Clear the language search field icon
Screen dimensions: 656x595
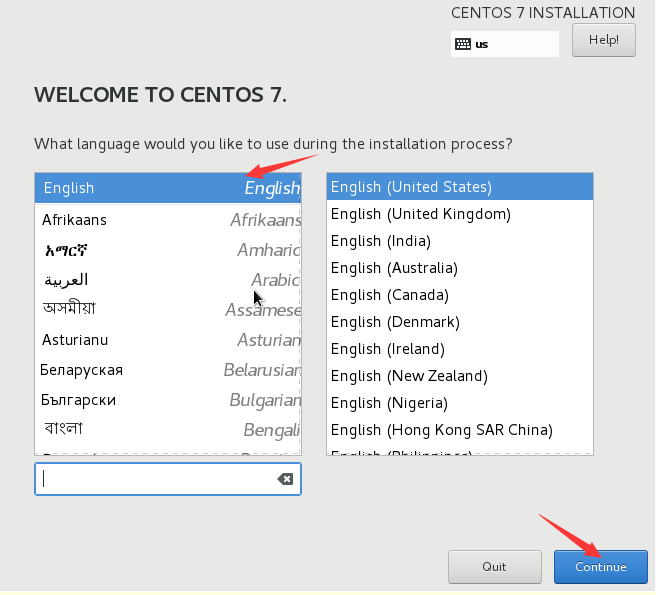pyautogui.click(x=285, y=479)
